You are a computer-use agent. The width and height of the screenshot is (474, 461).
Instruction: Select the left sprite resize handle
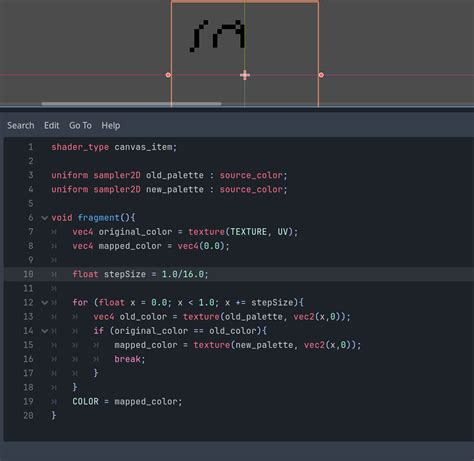coord(168,75)
